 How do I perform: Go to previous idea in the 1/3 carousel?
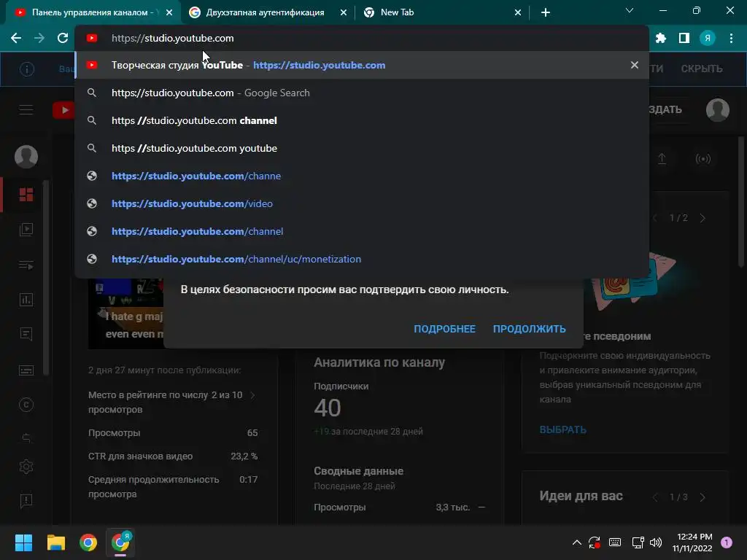click(x=655, y=497)
